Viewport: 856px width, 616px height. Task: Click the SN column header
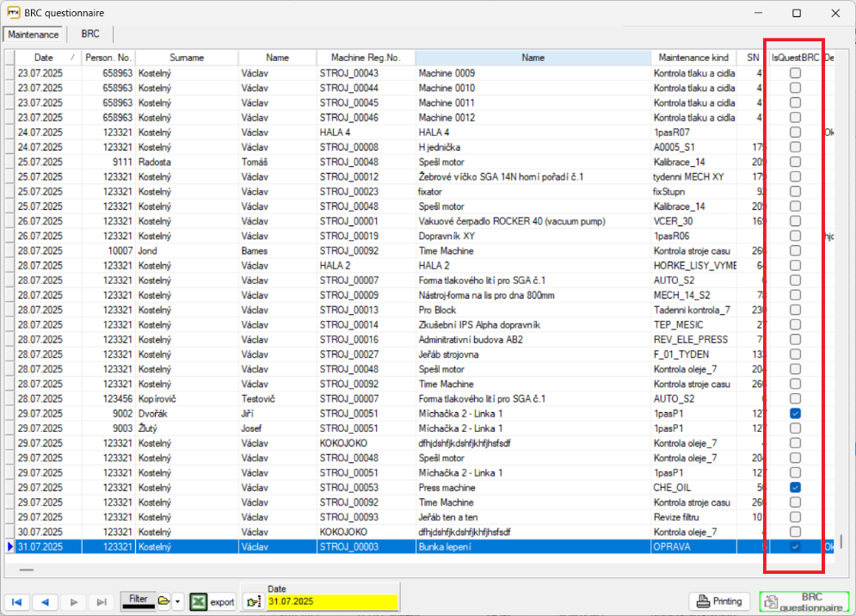point(753,58)
